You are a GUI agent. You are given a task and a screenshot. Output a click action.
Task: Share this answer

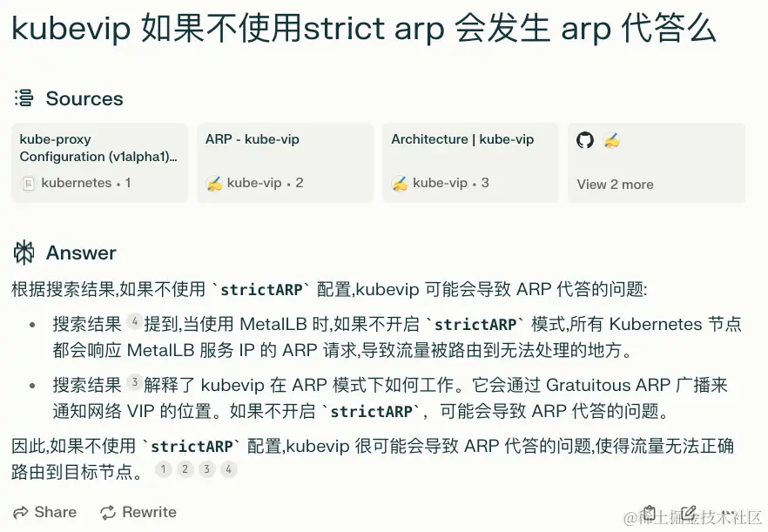pyautogui.click(x=45, y=512)
